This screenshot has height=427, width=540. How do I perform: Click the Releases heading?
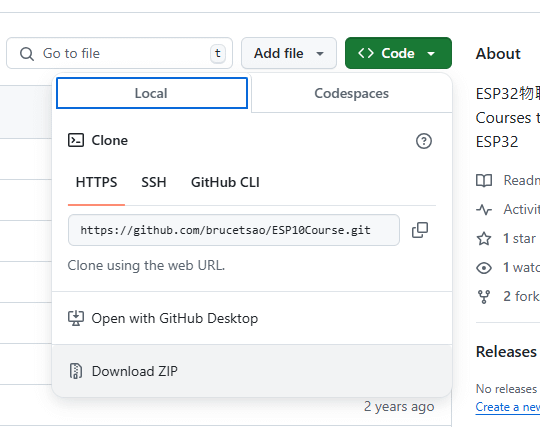(506, 352)
